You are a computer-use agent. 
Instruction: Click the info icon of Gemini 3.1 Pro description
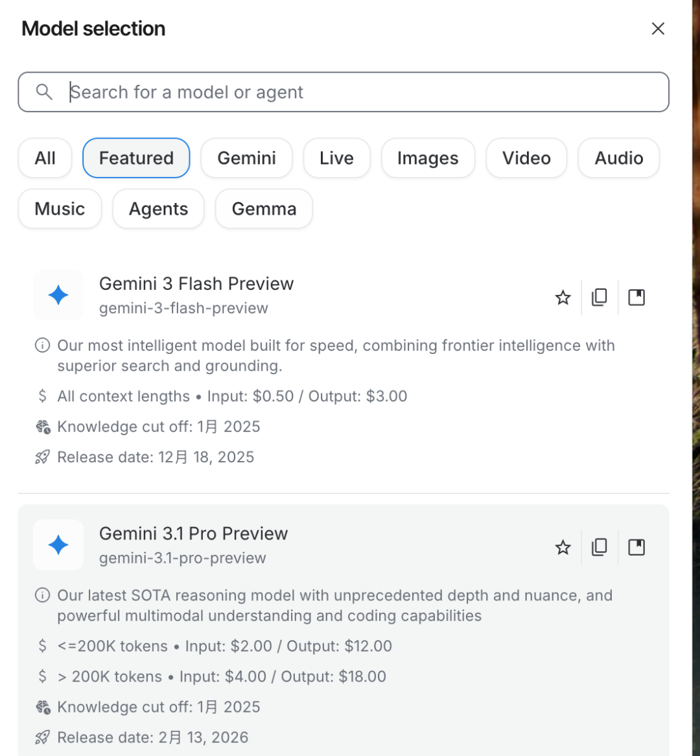tap(42, 595)
